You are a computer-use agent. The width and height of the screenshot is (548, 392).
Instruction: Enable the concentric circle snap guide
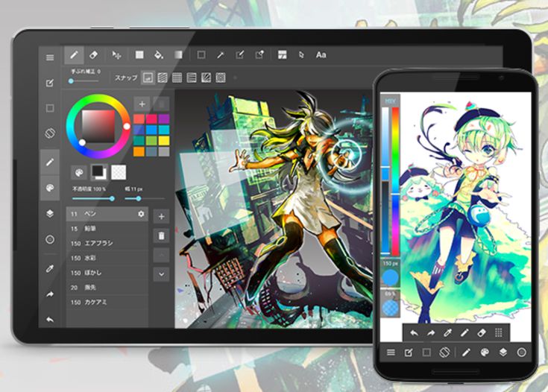coord(221,78)
